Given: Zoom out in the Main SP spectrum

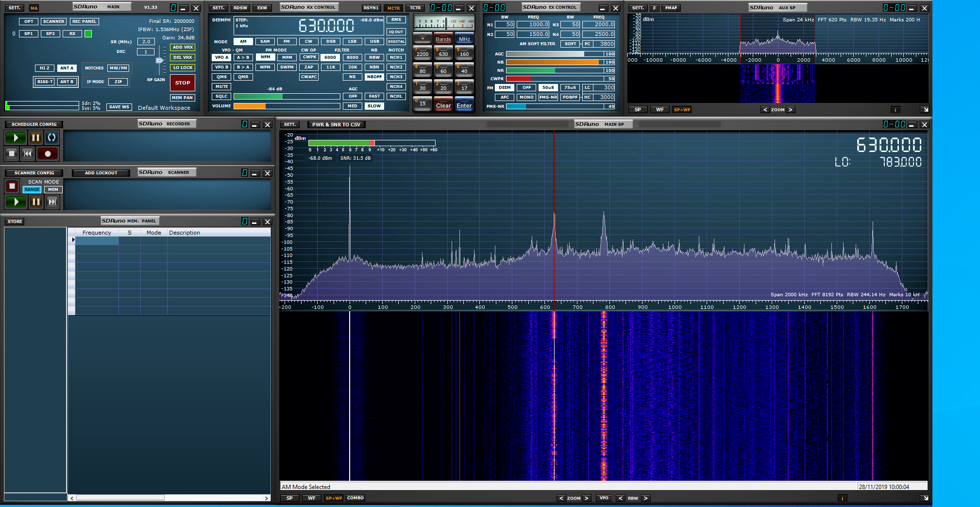Looking at the screenshot, I should pos(561,498).
